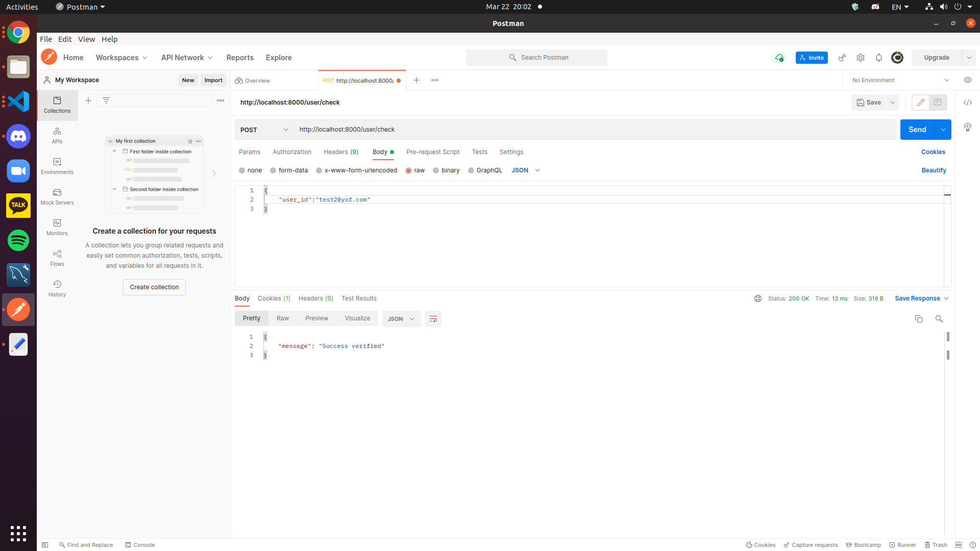The width and height of the screenshot is (980, 551).
Task: Open Chrome from the dock
Action: tap(18, 33)
